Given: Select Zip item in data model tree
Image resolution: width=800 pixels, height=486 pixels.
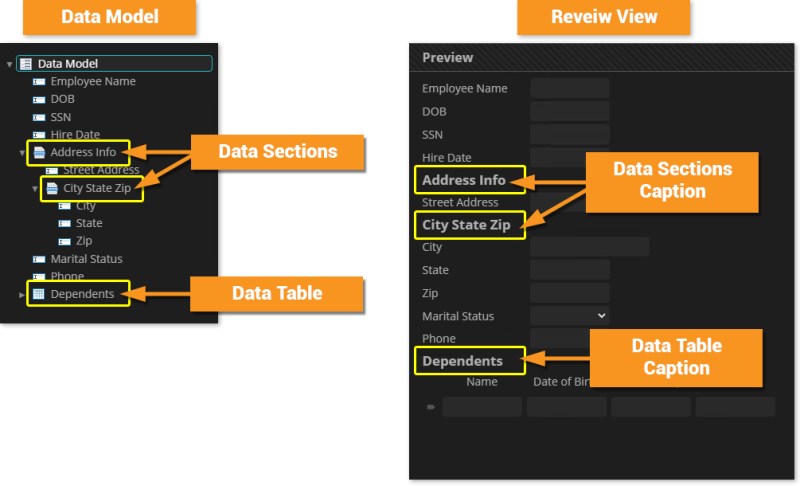Looking at the screenshot, I should pyautogui.click(x=84, y=241).
